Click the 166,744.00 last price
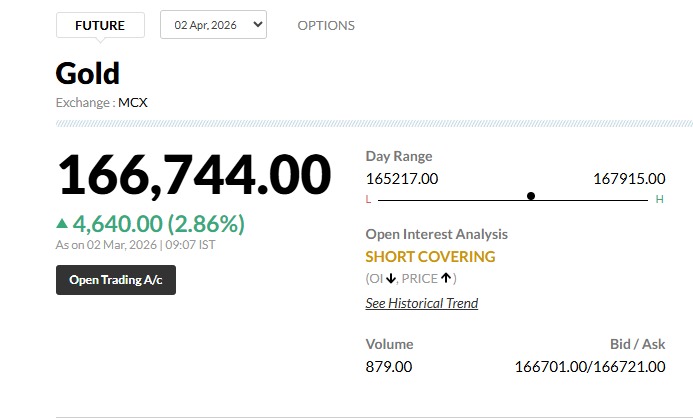This screenshot has width=693, height=418. 193,175
